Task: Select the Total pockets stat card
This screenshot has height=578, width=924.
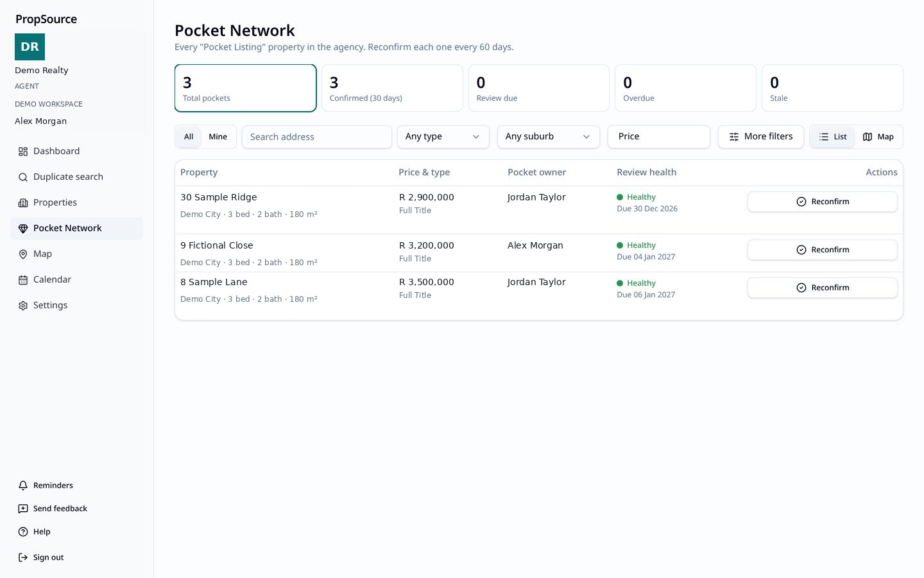Action: click(x=246, y=88)
